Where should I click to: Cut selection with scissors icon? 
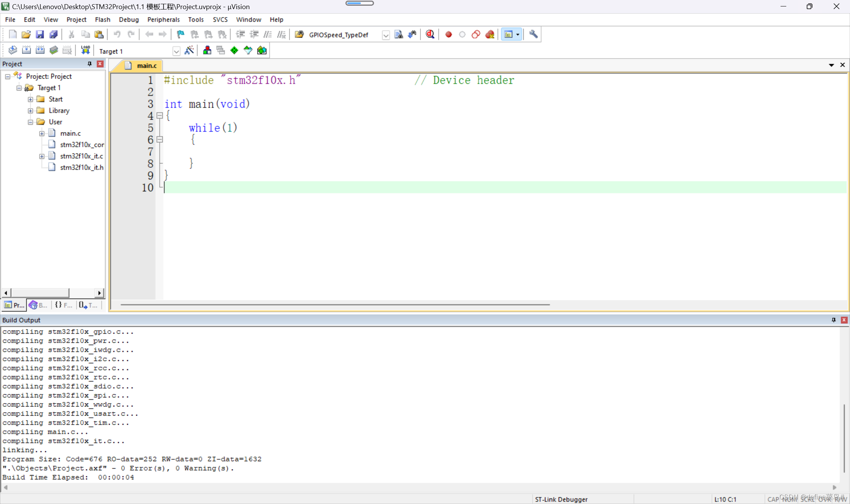[x=71, y=35]
